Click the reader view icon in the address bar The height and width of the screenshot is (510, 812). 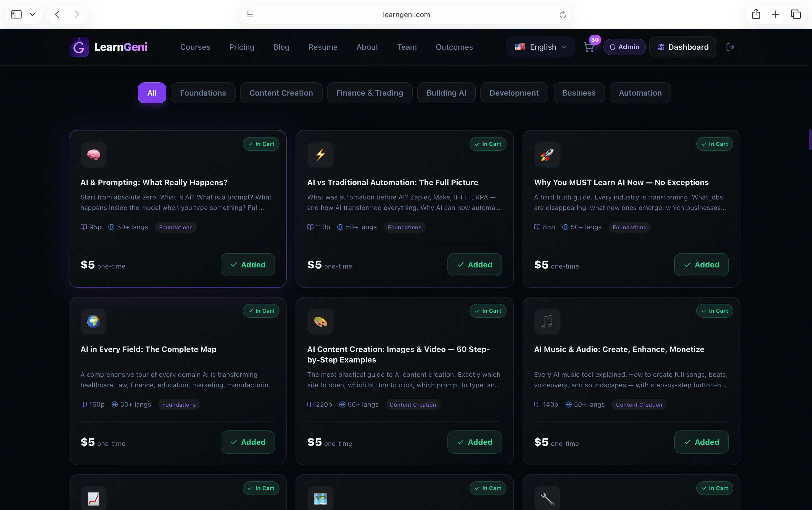click(250, 14)
